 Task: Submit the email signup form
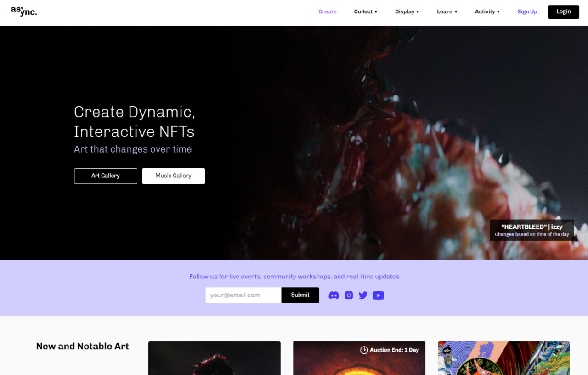tap(300, 295)
